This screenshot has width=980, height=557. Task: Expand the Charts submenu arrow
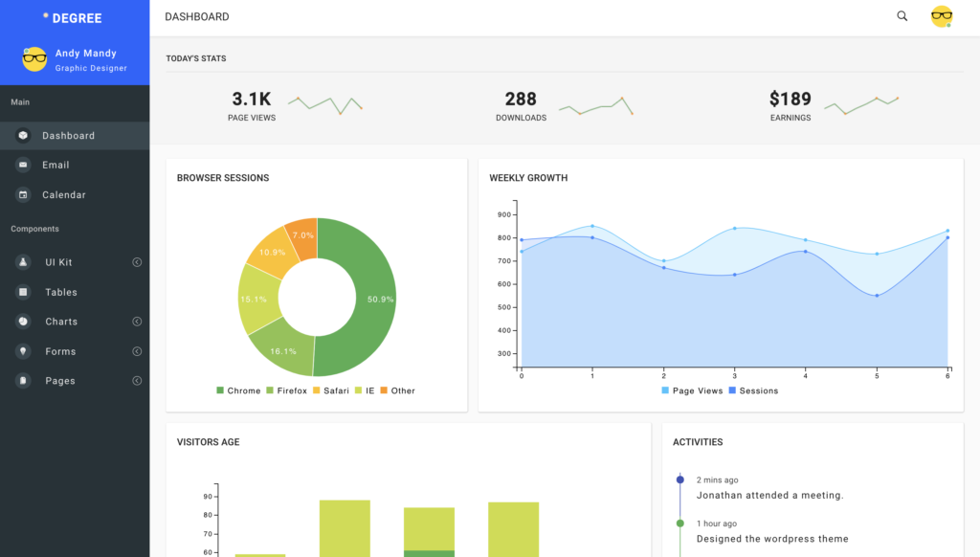coord(137,322)
